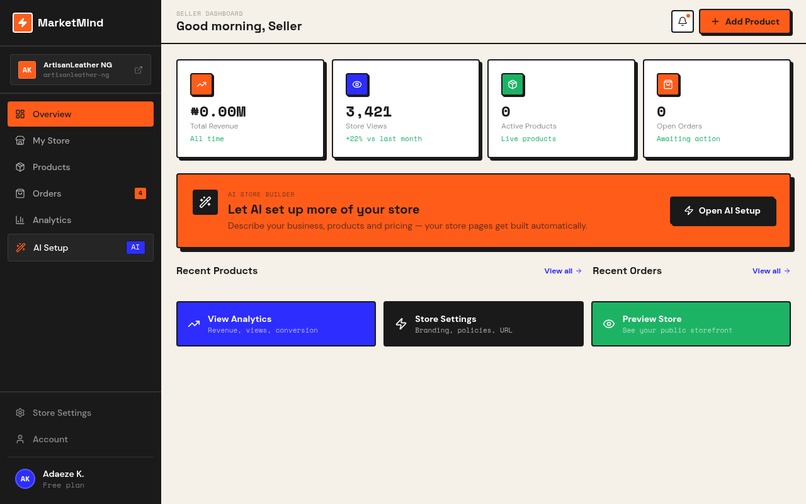
Task: Click the Good morning, Seller heading
Action: point(239,26)
